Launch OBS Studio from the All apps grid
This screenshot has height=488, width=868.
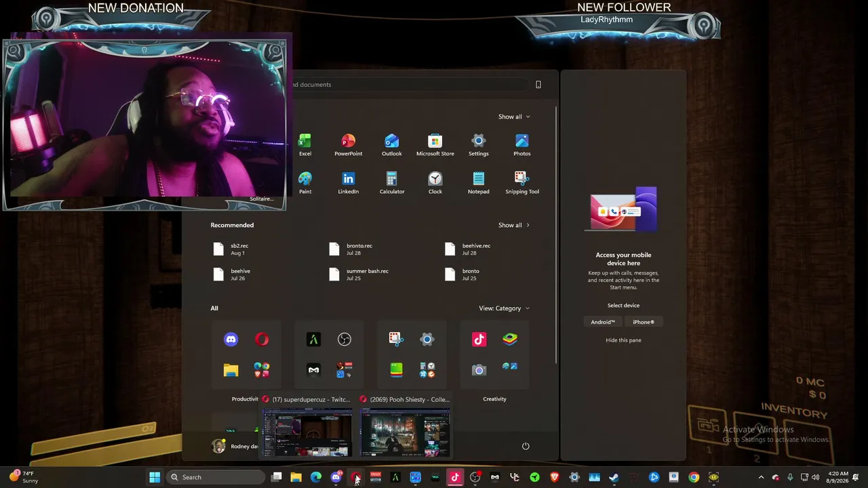pyautogui.click(x=344, y=340)
